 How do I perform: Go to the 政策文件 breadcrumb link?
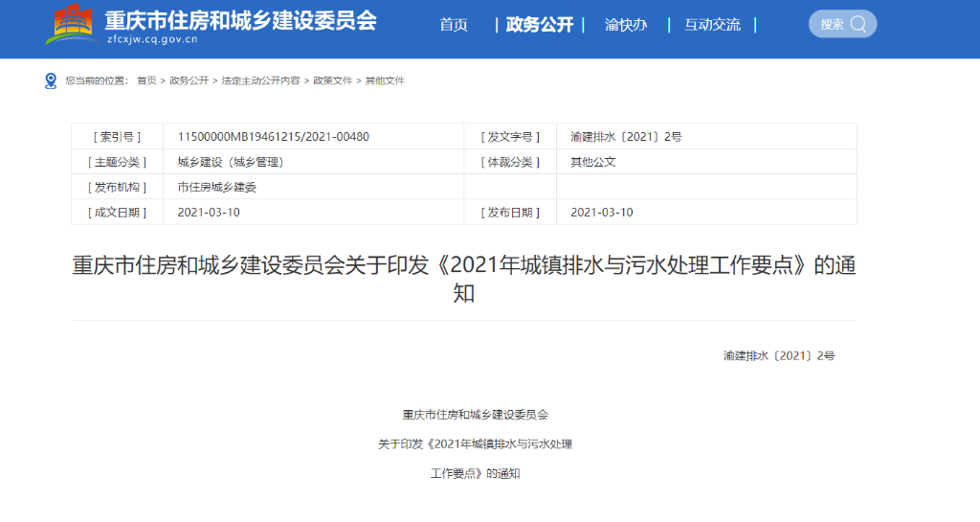pos(332,80)
